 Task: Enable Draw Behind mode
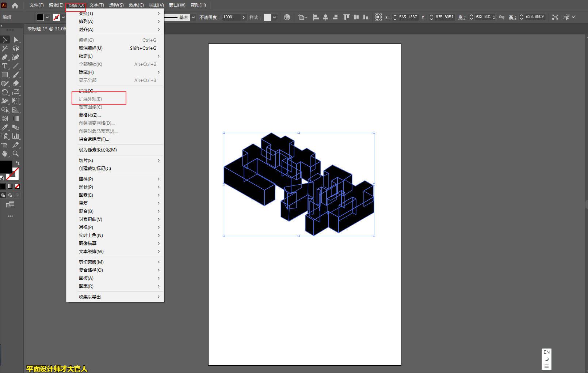(10, 195)
